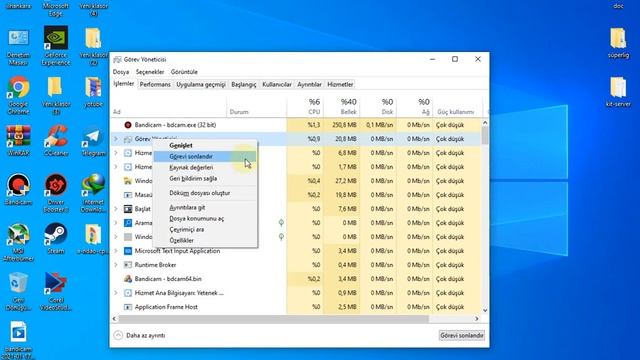Viewport: 640px width, 360px height.
Task: Sort by Bellek column header
Action: [x=342, y=107]
